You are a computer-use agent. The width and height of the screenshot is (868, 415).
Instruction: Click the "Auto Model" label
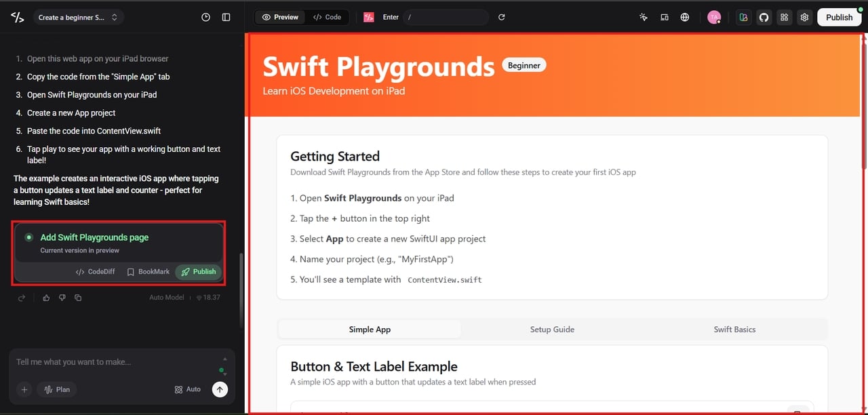(166, 298)
